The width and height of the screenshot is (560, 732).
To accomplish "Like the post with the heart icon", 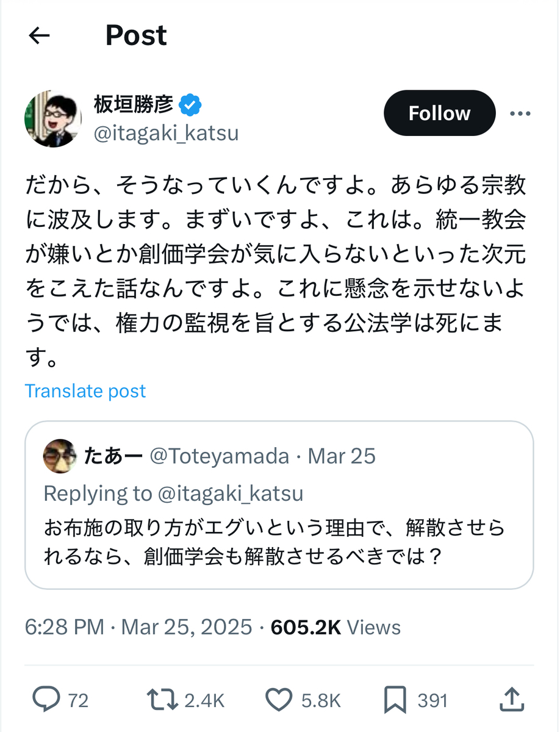I will pyautogui.click(x=280, y=699).
